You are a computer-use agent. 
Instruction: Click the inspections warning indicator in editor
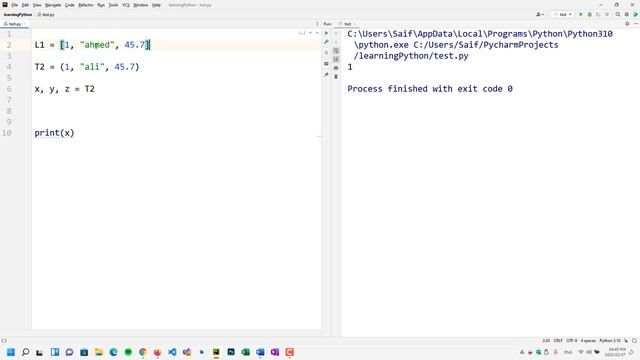click(302, 33)
